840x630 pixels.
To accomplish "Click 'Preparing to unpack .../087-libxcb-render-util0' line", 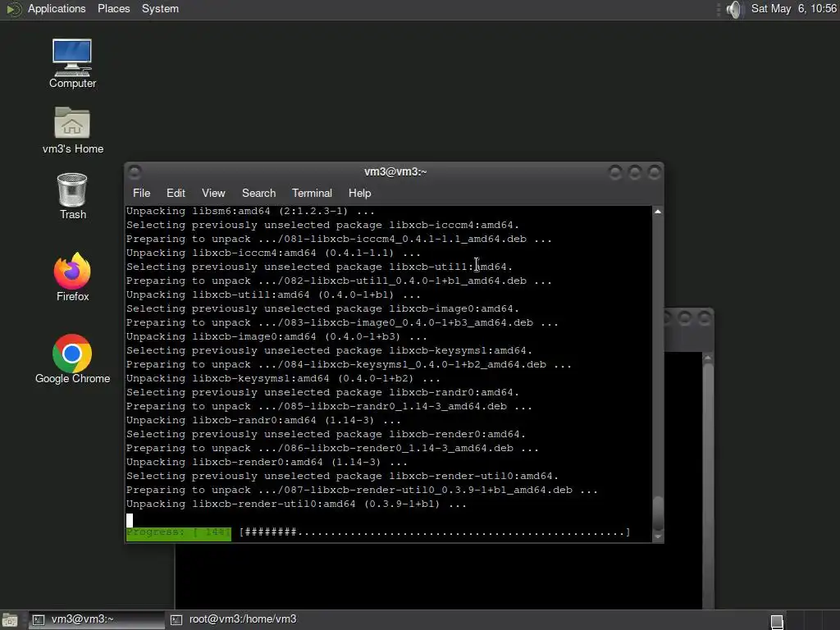I will pyautogui.click(x=362, y=490).
